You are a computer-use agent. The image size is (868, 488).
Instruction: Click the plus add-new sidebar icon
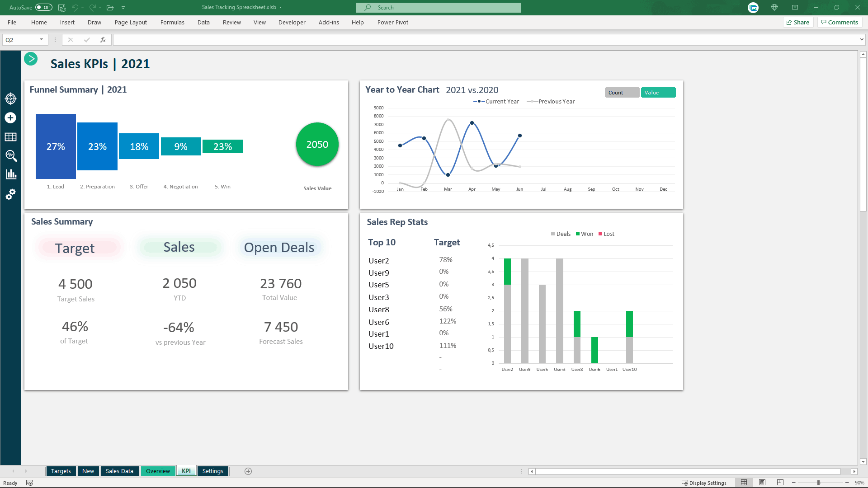(x=10, y=118)
